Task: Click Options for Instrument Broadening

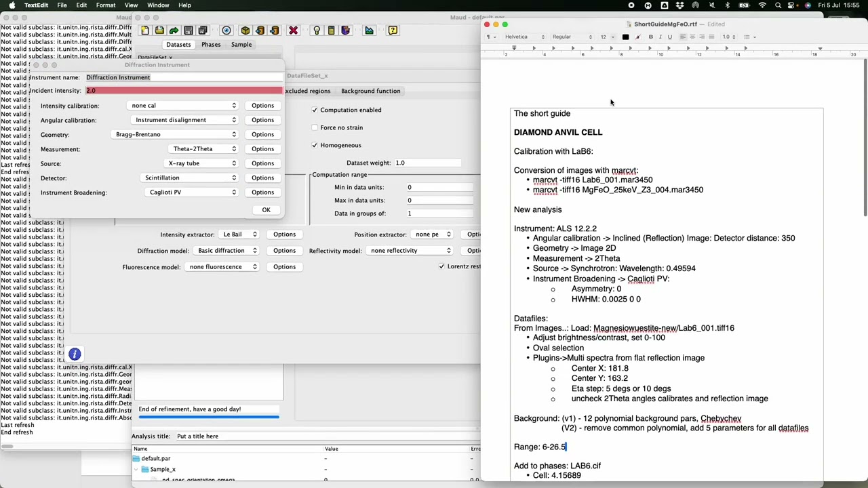Action: (262, 192)
